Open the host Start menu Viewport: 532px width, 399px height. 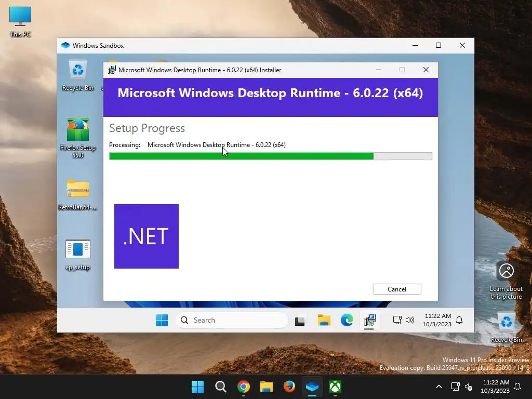click(x=198, y=387)
